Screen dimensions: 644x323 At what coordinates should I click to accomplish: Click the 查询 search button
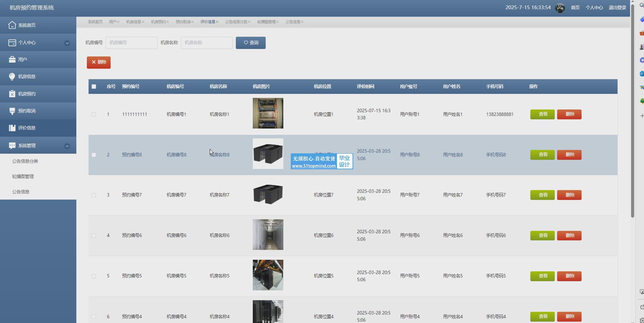tap(251, 43)
